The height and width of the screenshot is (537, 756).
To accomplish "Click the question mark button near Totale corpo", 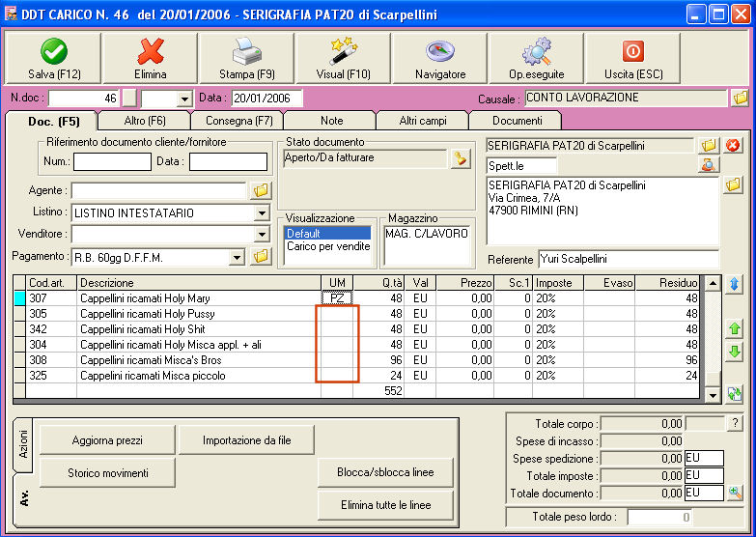I will point(735,423).
